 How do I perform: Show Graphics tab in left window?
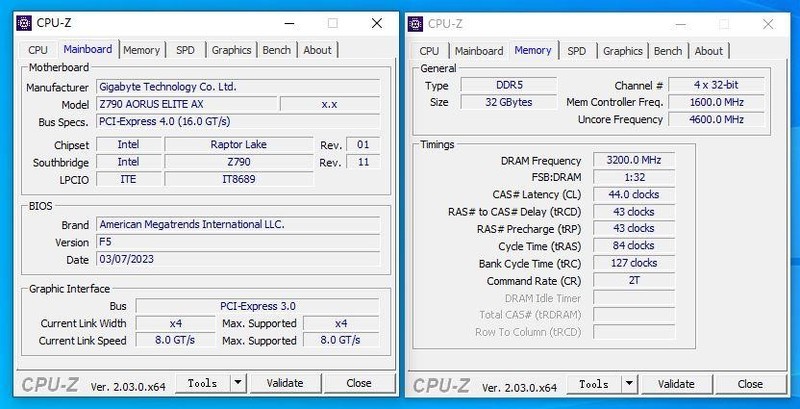(232, 50)
